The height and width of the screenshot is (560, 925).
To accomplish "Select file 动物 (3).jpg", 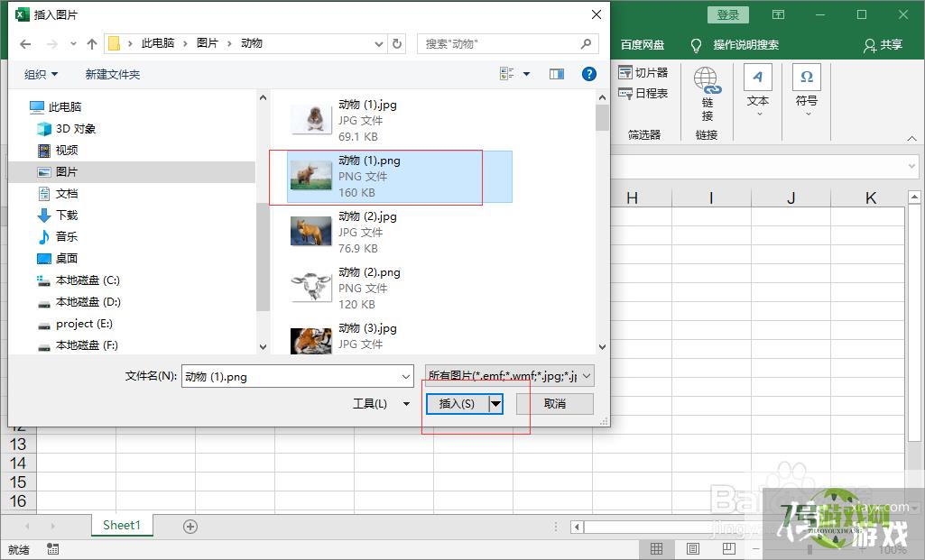I will pos(400,337).
